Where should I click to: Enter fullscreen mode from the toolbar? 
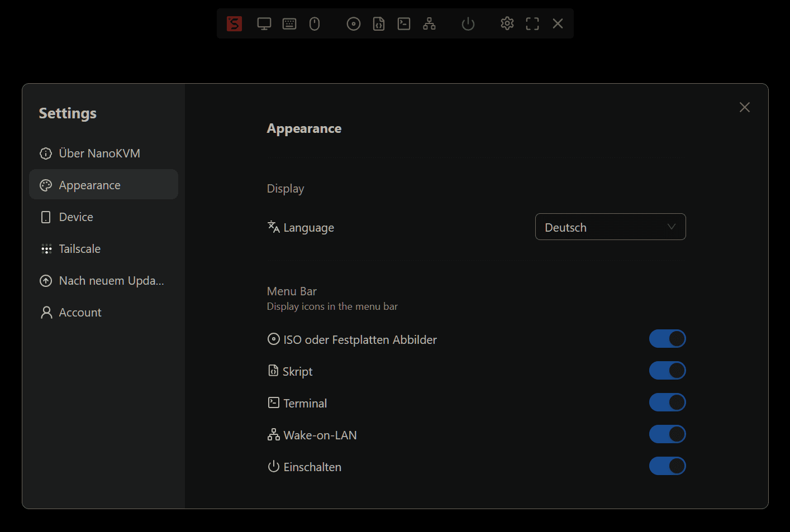pos(532,23)
